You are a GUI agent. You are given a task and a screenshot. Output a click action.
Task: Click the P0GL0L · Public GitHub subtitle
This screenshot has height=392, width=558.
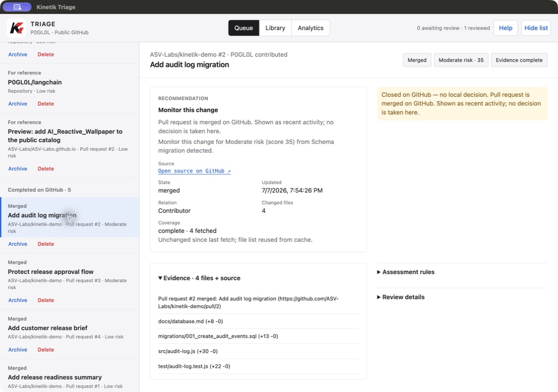pyautogui.click(x=59, y=32)
